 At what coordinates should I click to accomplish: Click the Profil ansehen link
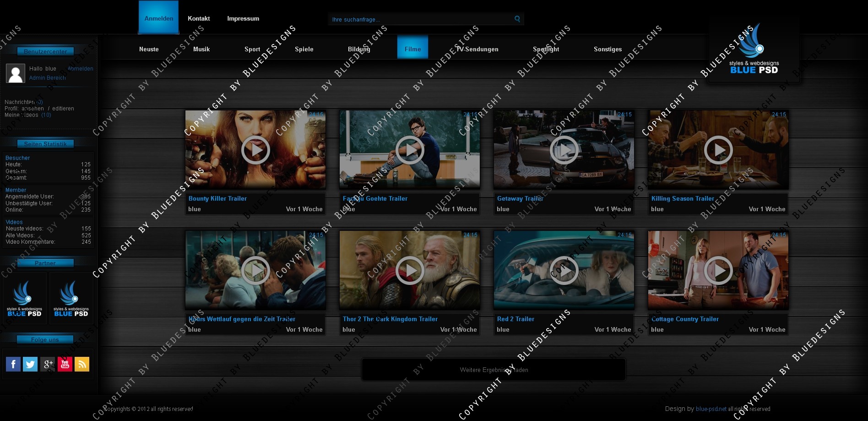(33, 109)
